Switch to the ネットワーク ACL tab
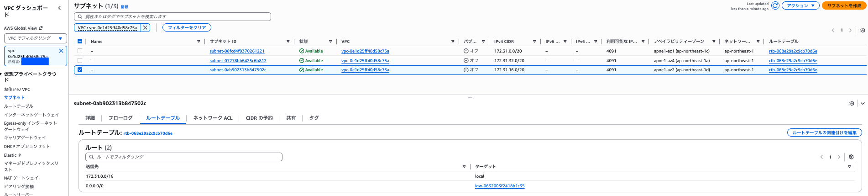The width and height of the screenshot is (868, 196). [x=213, y=118]
